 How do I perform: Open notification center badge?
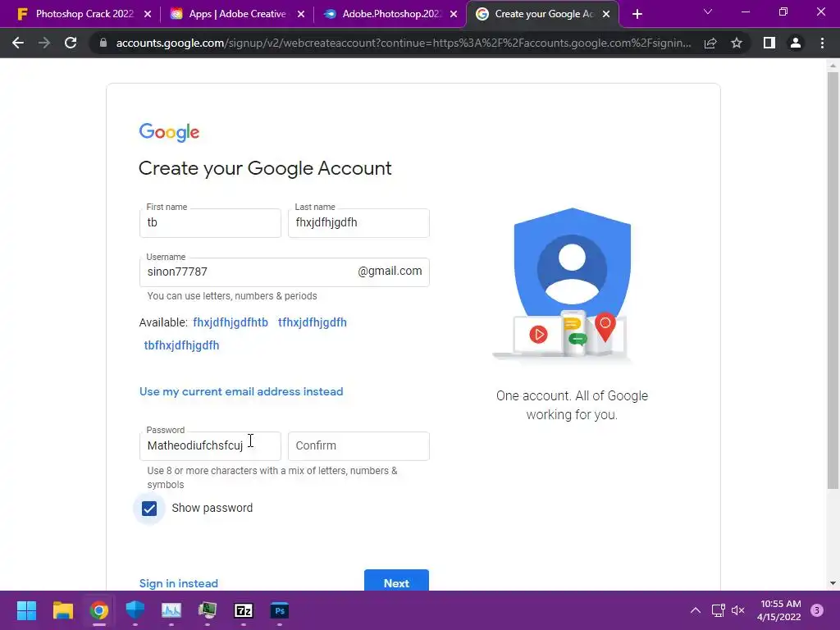pos(817,610)
